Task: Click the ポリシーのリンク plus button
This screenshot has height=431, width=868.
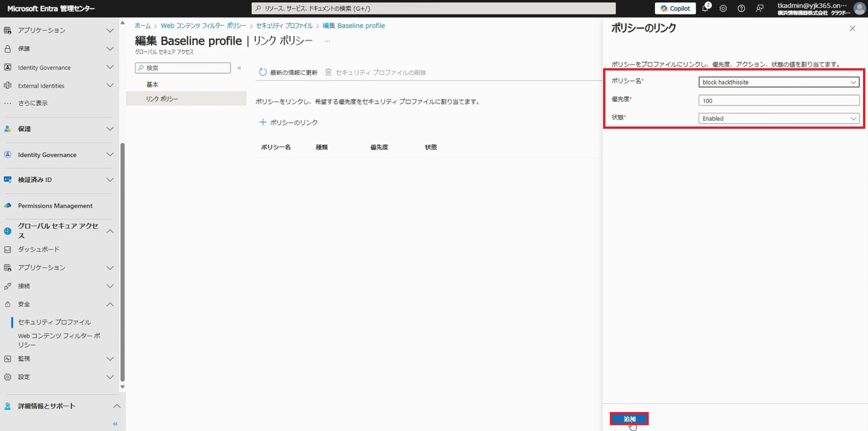Action: point(288,122)
